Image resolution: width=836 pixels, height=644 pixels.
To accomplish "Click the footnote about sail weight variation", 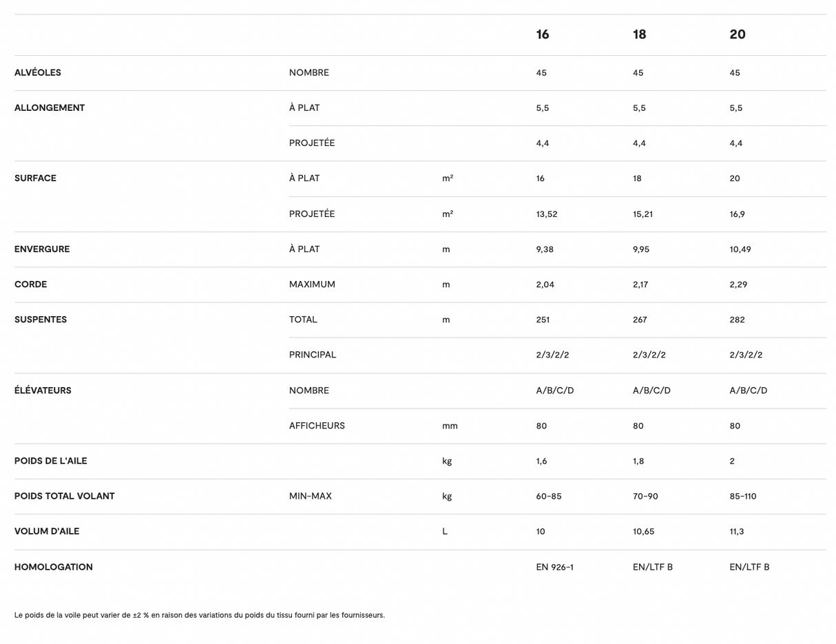I will (x=200, y=615).
